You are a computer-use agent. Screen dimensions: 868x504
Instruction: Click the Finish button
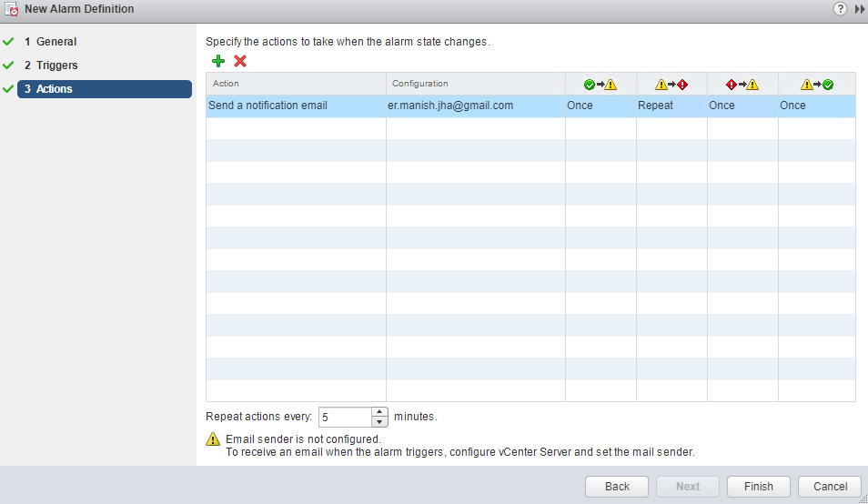[758, 487]
